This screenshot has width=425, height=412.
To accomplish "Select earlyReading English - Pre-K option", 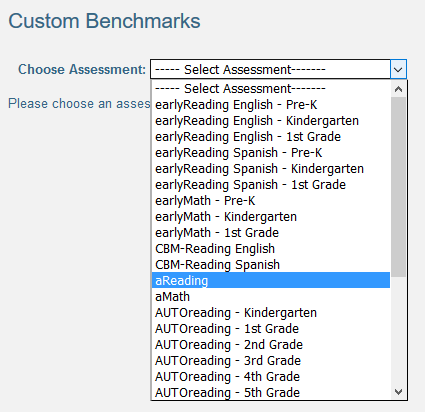I will click(271, 105).
